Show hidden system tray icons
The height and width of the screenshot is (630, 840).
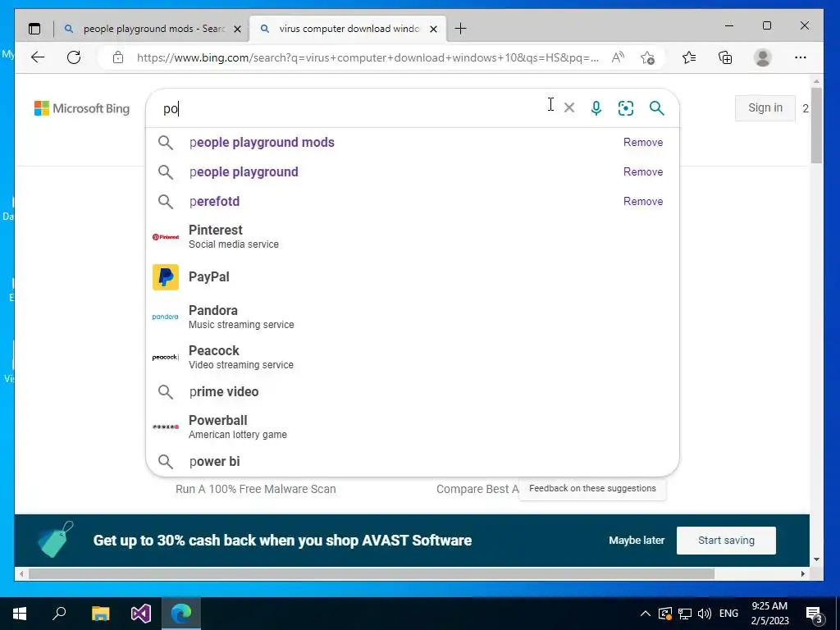pyautogui.click(x=646, y=614)
